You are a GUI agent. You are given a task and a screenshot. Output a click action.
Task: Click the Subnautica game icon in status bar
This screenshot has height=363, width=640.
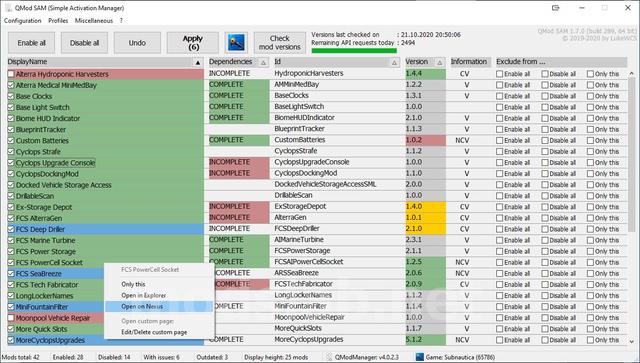[x=420, y=357]
